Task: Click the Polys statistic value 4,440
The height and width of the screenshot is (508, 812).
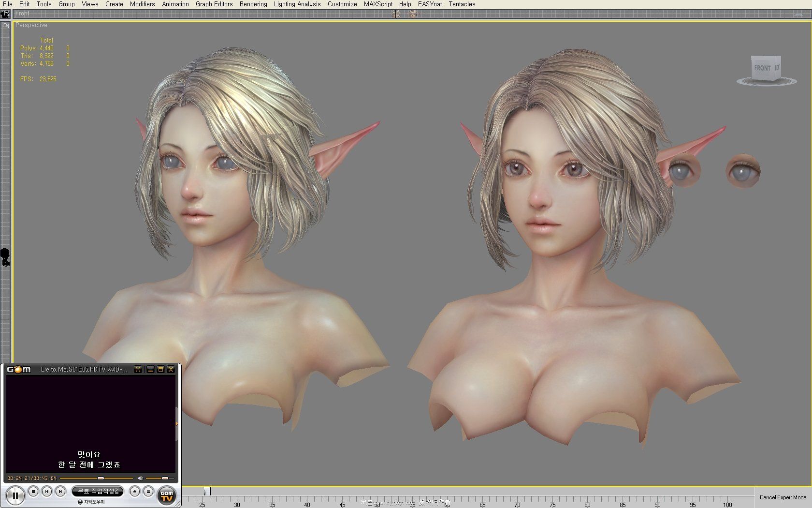Action: pyautogui.click(x=46, y=48)
